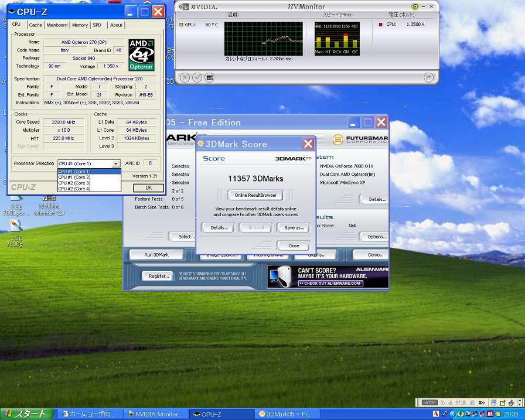
Task: Click System Details button in 3DMark05
Action: (x=375, y=199)
